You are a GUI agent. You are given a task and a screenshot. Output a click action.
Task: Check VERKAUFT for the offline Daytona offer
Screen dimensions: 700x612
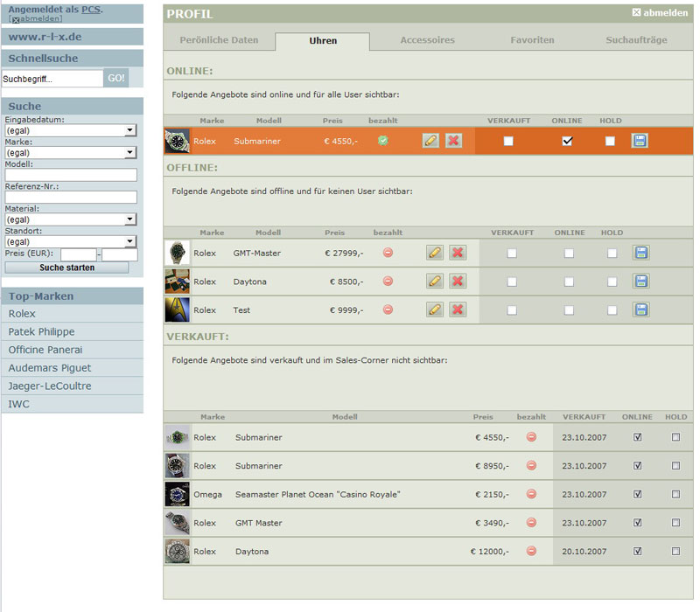coord(512,282)
